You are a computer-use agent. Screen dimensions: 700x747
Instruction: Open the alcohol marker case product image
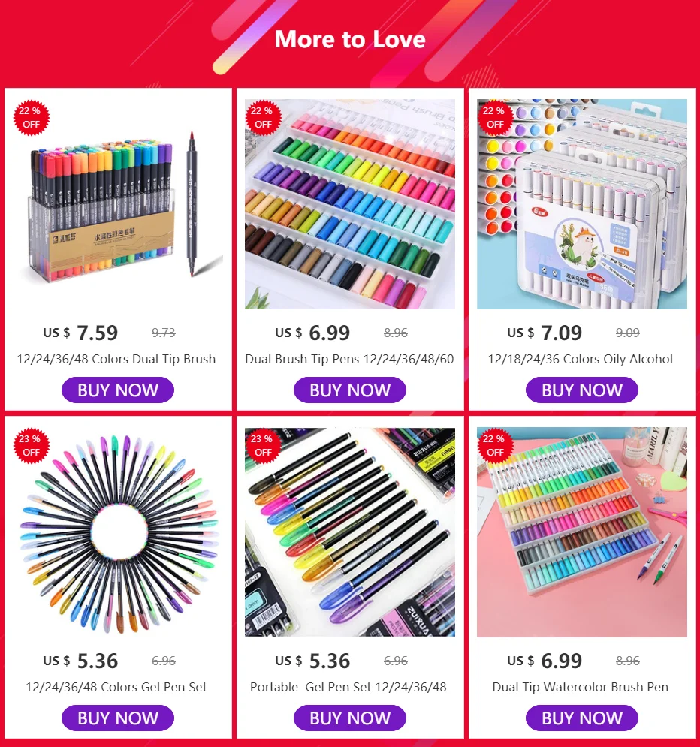(x=582, y=204)
